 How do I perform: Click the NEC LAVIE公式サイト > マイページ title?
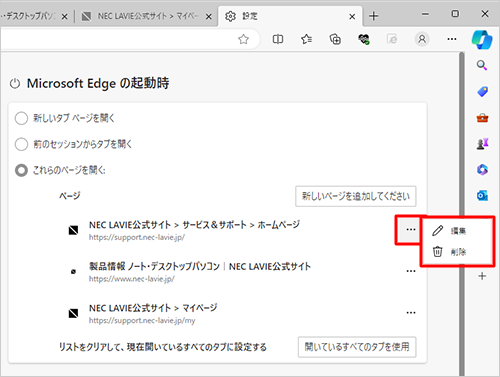click(x=153, y=308)
